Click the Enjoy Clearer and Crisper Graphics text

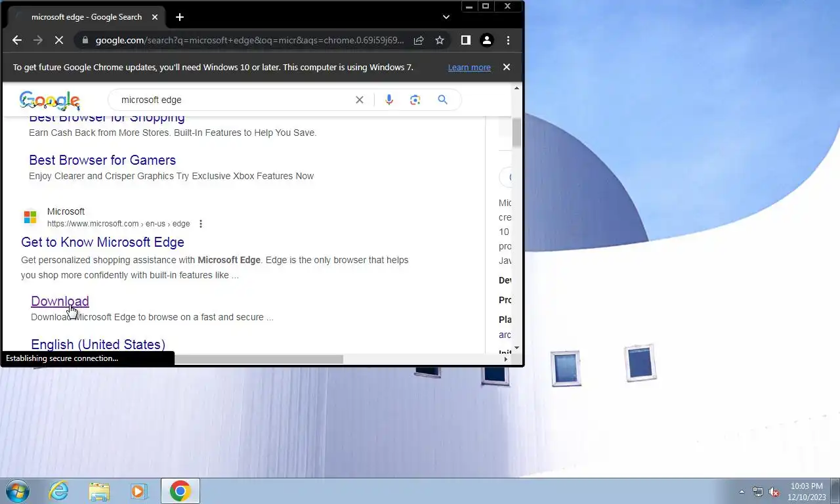[171, 176]
